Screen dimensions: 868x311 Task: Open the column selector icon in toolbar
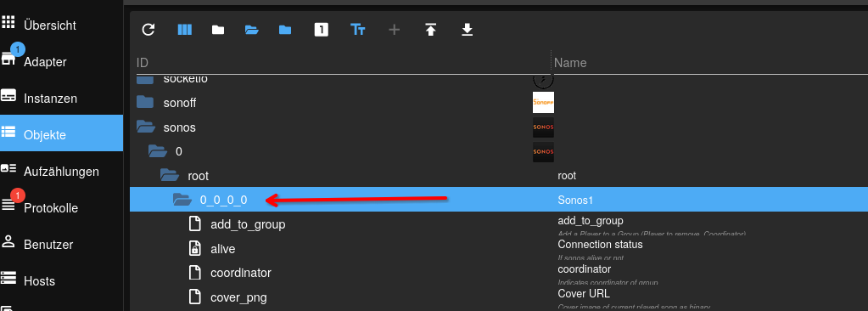click(184, 30)
